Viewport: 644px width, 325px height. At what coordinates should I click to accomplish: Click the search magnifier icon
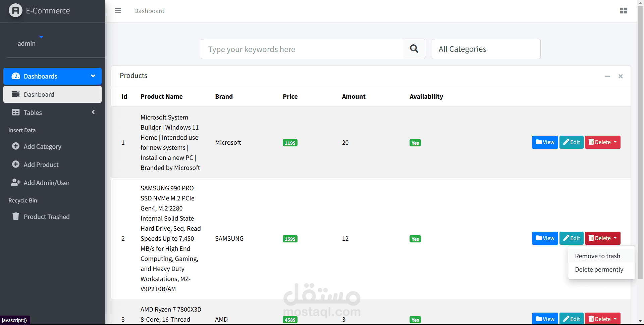pos(414,49)
